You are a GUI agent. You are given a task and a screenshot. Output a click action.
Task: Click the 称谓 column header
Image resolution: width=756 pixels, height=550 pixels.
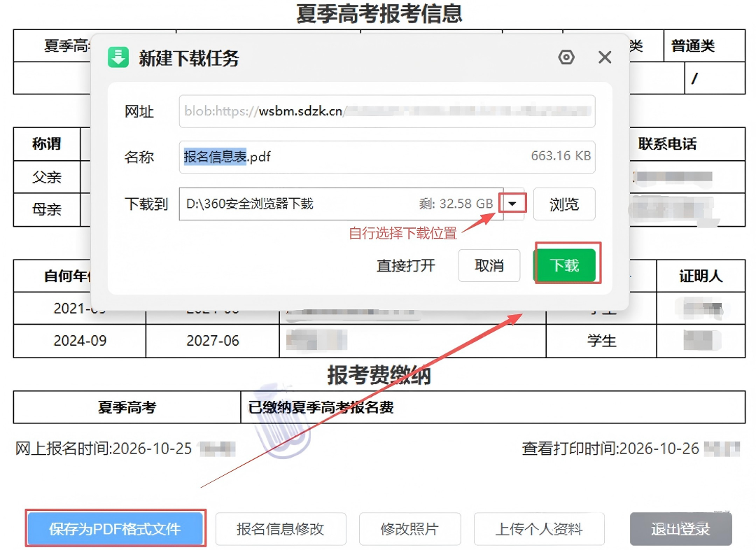(47, 143)
